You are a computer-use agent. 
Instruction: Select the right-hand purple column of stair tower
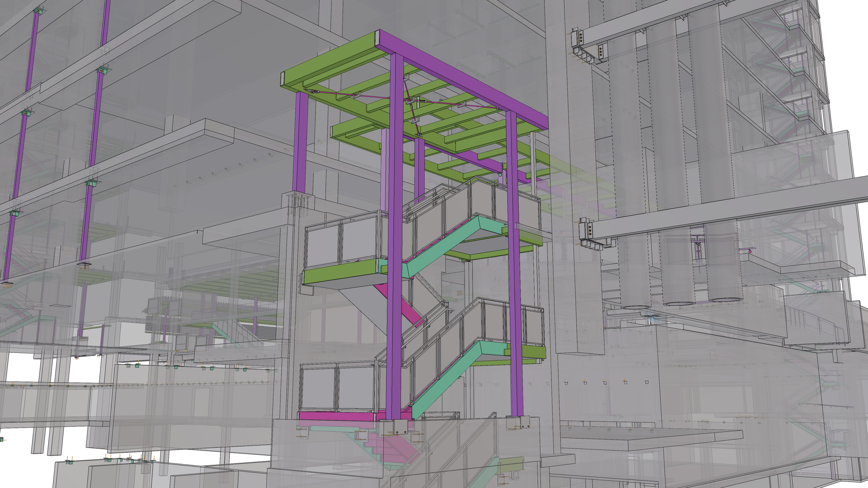click(x=515, y=264)
